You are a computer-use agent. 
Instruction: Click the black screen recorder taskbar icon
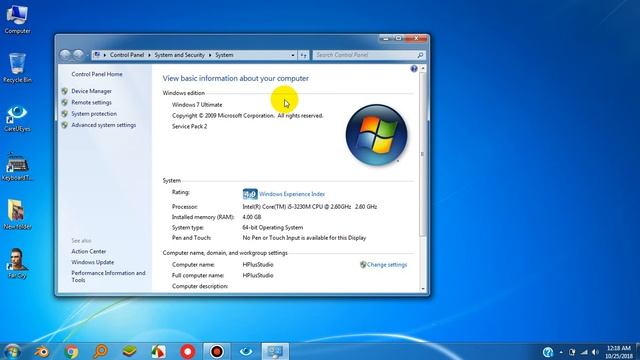217,351
